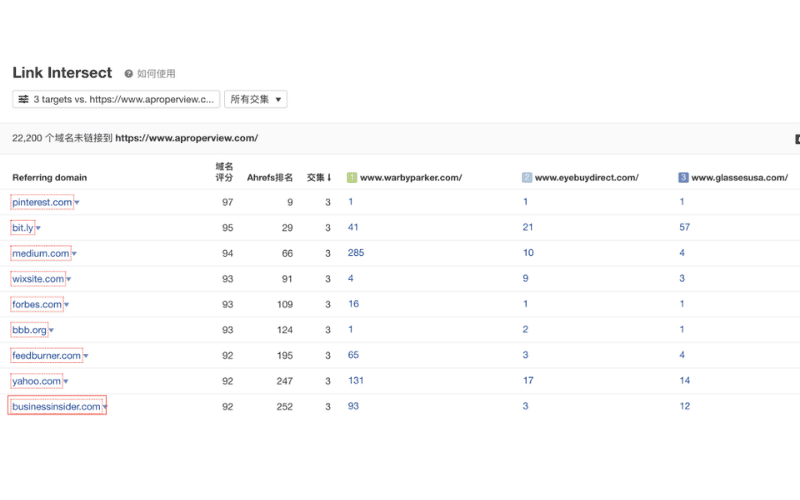Click Ahrefs rank 252 in businessinsider.com row

pos(285,407)
